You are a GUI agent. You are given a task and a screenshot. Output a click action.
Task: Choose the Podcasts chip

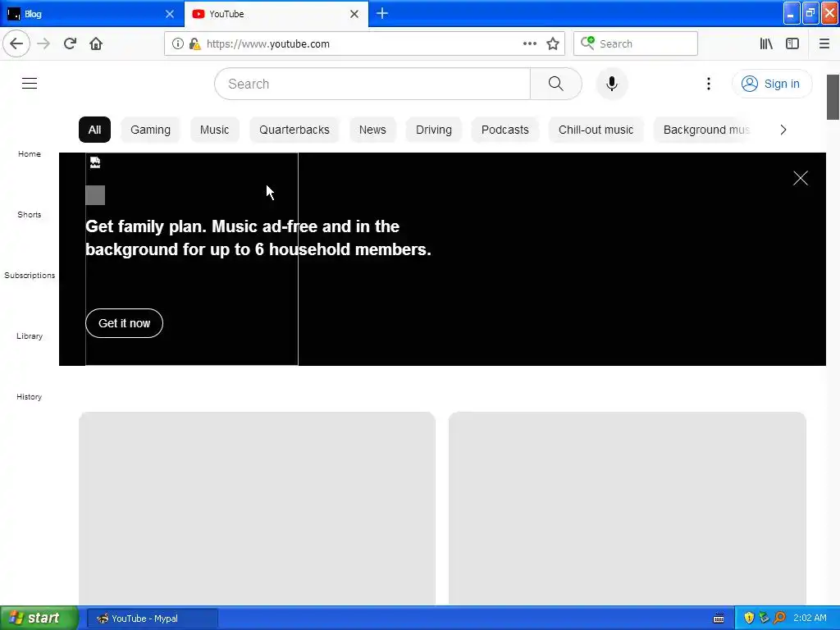pyautogui.click(x=504, y=130)
